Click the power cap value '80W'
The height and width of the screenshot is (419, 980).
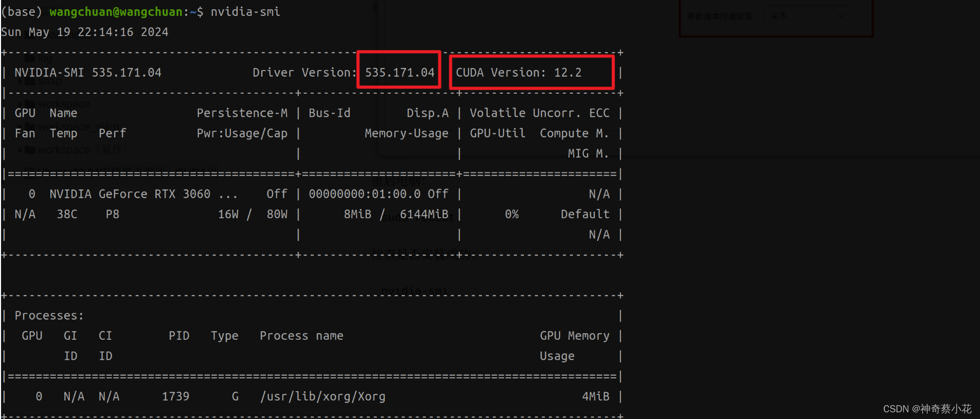[x=277, y=214]
